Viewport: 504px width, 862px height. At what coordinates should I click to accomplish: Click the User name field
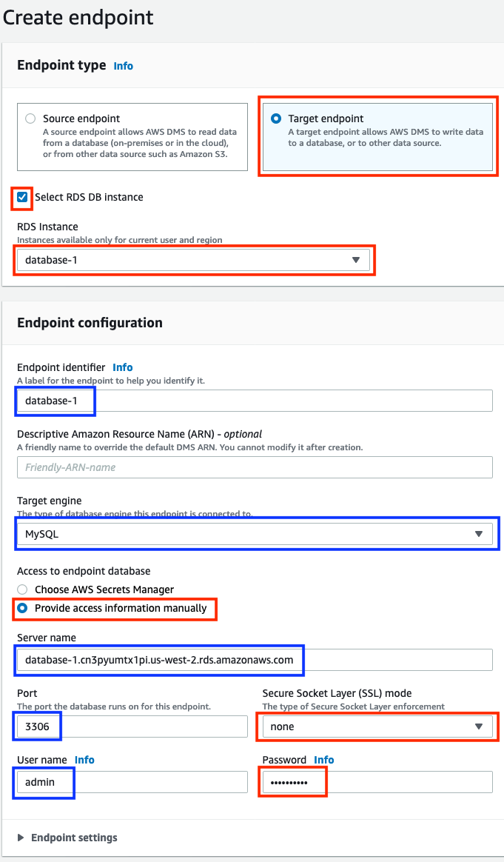click(x=132, y=782)
